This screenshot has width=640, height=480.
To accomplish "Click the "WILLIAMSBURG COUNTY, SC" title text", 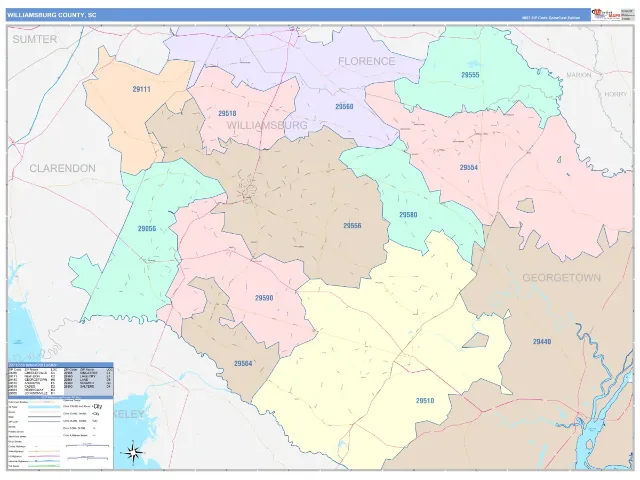I will pos(52,15).
